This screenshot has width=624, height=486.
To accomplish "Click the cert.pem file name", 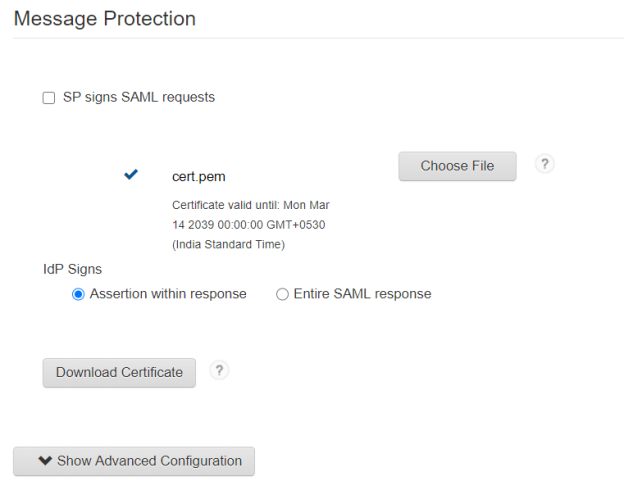I will pyautogui.click(x=198, y=177).
